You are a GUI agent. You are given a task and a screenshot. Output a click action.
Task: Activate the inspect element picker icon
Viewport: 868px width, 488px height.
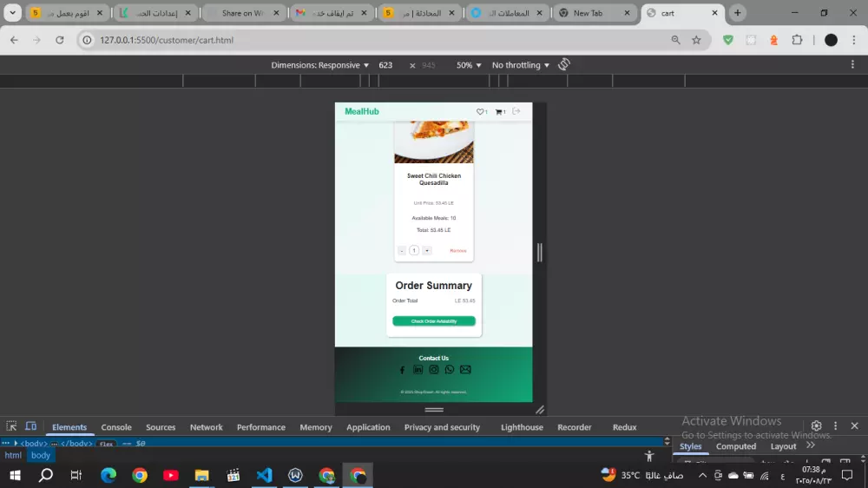click(11, 426)
